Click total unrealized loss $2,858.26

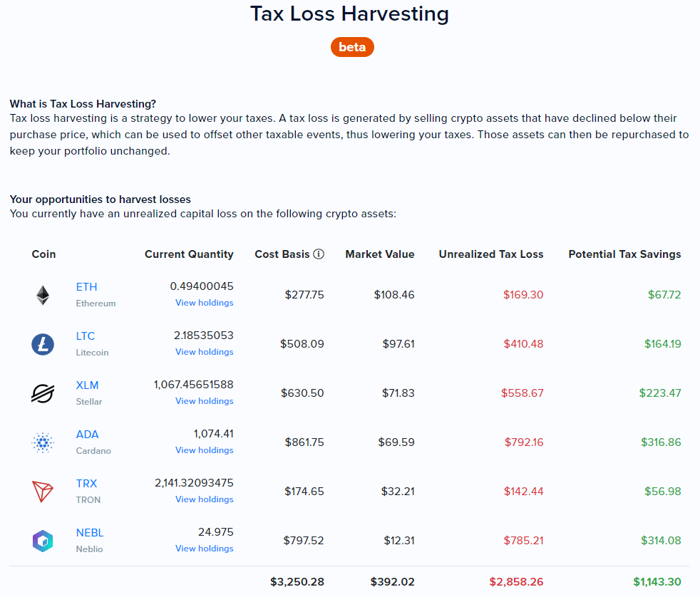coord(517,581)
